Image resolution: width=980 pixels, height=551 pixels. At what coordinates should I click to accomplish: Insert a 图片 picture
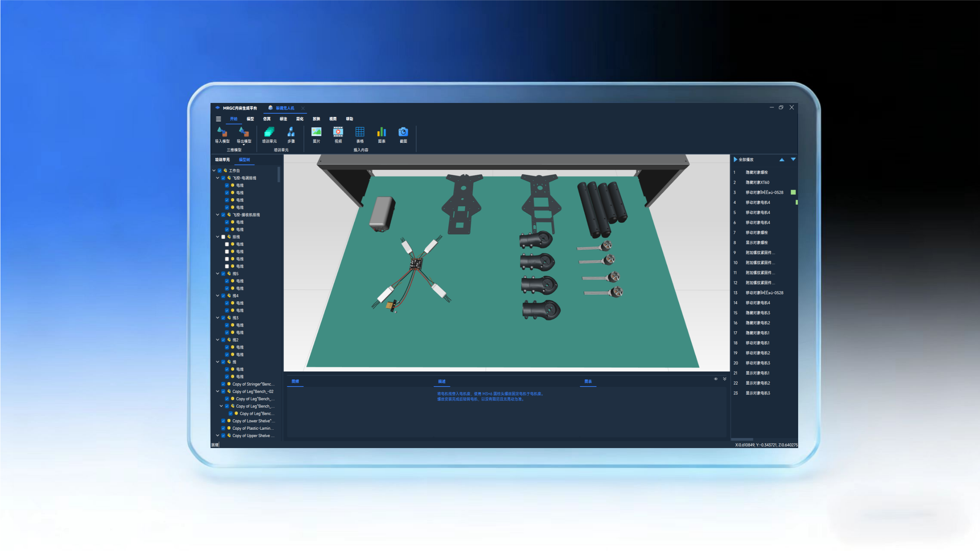click(316, 132)
